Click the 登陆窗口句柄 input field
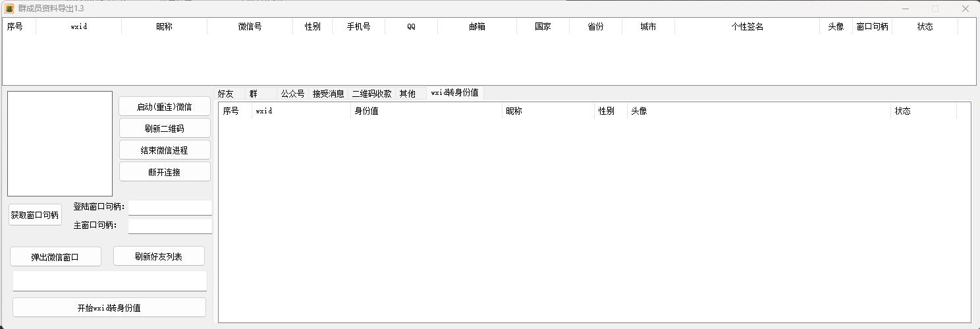This screenshot has height=329, width=980. 170,207
